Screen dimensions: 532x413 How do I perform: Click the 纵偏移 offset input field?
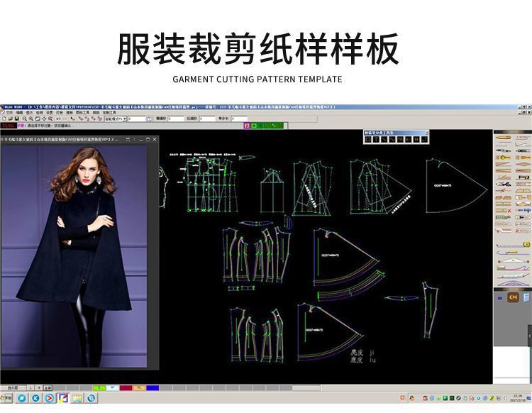207,119
